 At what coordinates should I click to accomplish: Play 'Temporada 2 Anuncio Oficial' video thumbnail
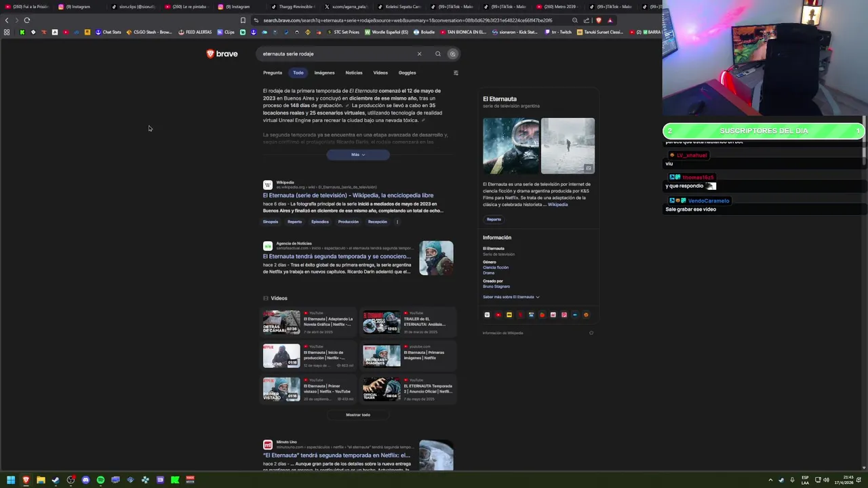(382, 390)
